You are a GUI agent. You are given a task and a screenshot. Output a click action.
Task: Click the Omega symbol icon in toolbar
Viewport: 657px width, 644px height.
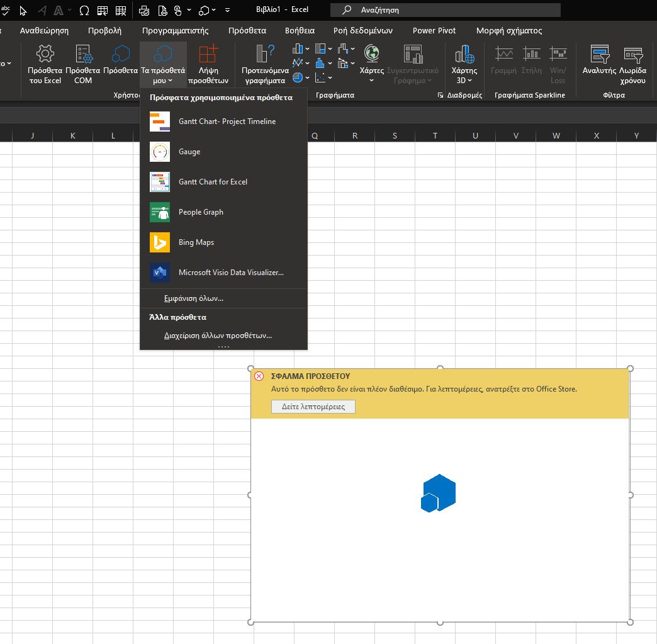84,11
